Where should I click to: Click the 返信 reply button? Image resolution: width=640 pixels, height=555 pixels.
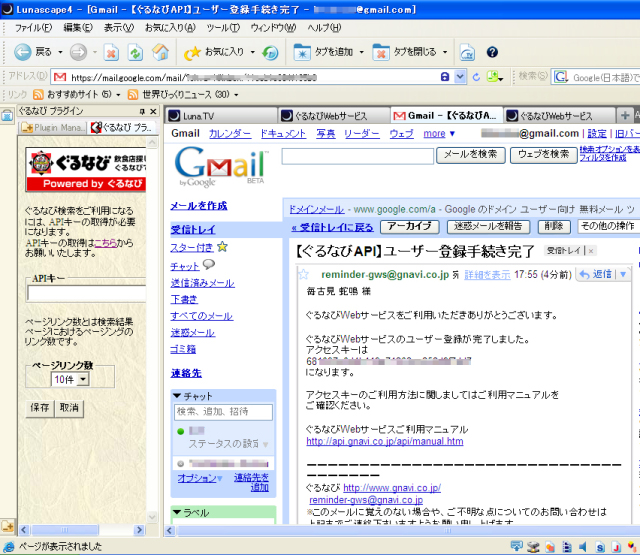(597, 274)
